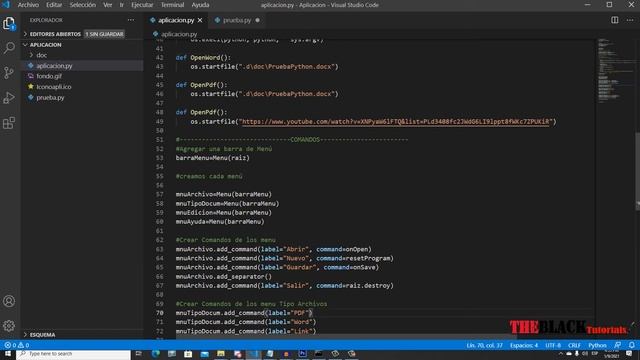This screenshot has height=360, width=640.
Task: Open the Terminal menu
Action: 172,5
